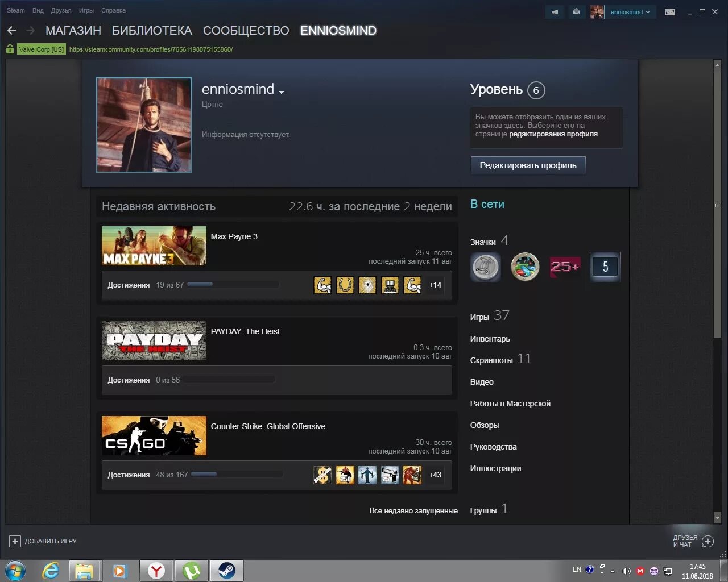Image resolution: width=728 pixels, height=582 pixels.
Task: Open the +14 more Max Payne achievements
Action: [435, 285]
